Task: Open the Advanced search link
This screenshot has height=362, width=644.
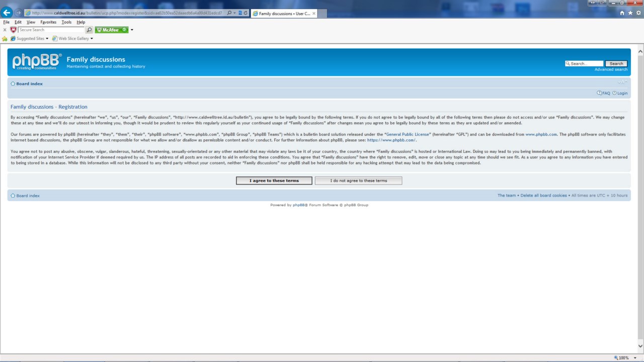Action: 611,69
